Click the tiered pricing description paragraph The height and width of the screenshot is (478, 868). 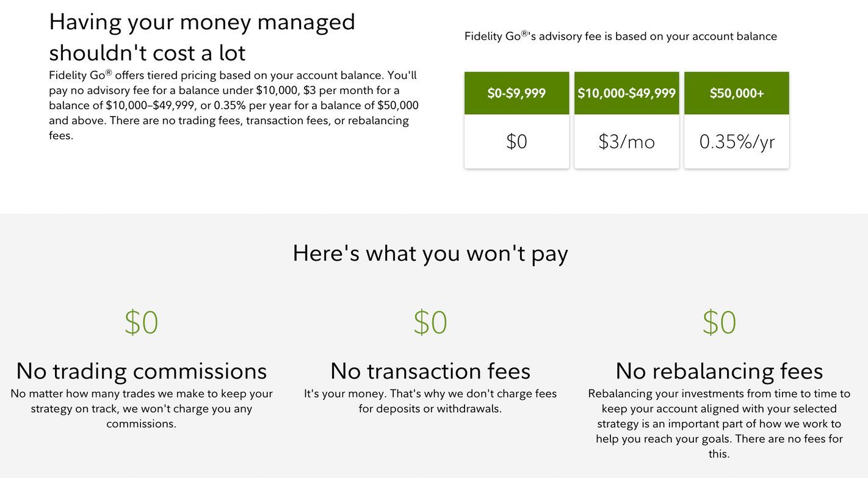(233, 105)
